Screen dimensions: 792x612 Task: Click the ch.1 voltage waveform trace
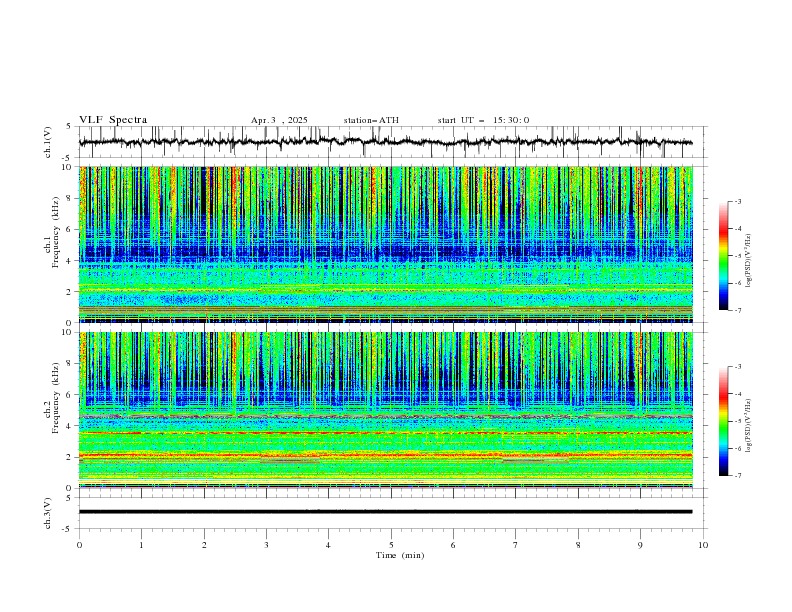coord(385,141)
